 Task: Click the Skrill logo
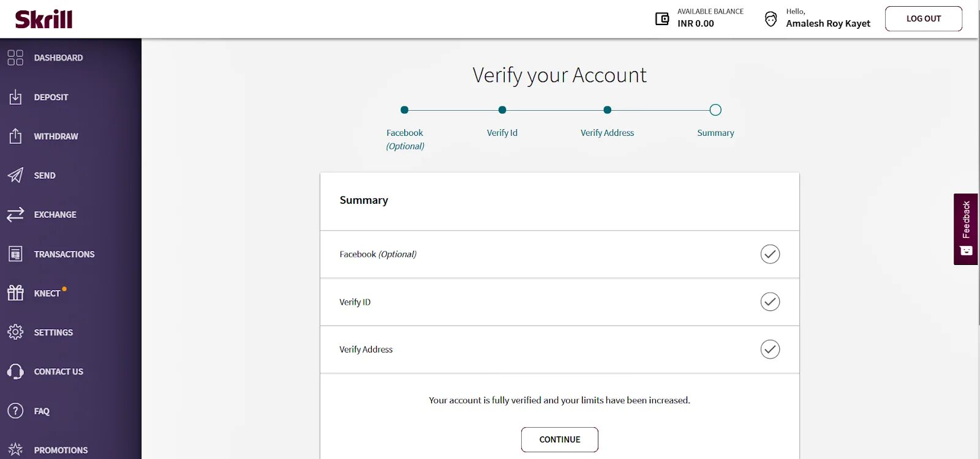coord(43,20)
